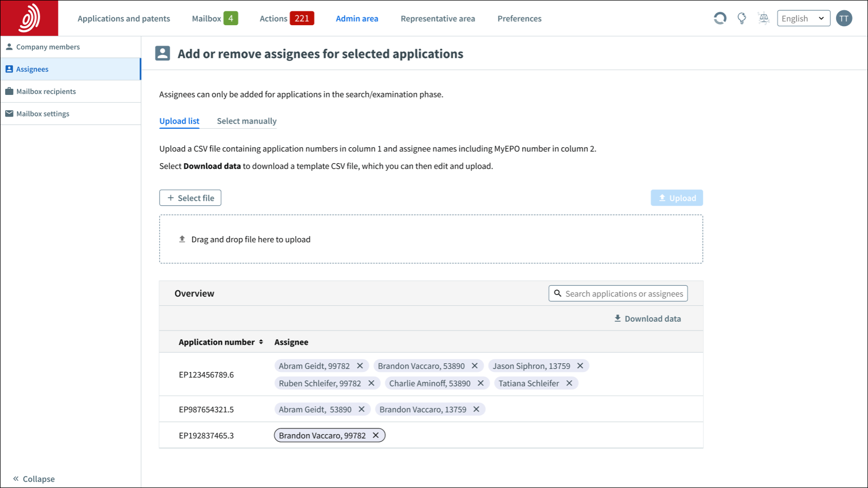Viewport: 868px width, 488px height.
Task: Open the Mailbox menu item
Action: click(206, 18)
